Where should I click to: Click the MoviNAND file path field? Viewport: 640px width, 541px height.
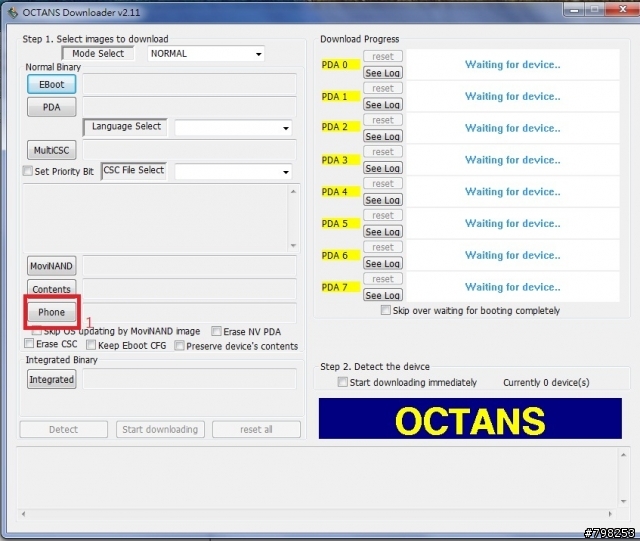(189, 266)
